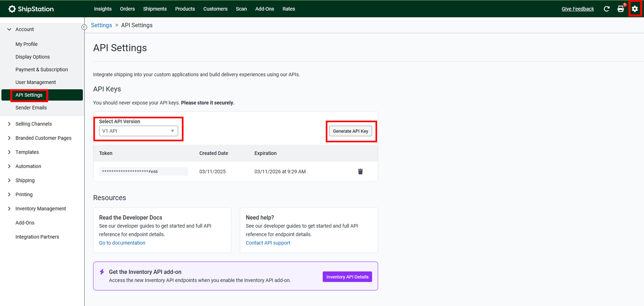The image size is (644, 306).
Task: Open the Orders tab
Action: (x=127, y=9)
